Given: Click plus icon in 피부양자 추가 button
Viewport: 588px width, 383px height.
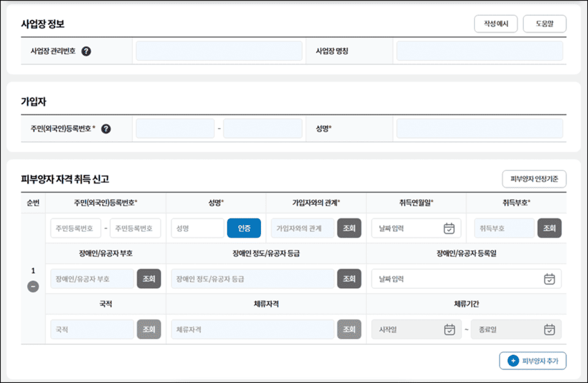Looking at the screenshot, I should pos(513,361).
